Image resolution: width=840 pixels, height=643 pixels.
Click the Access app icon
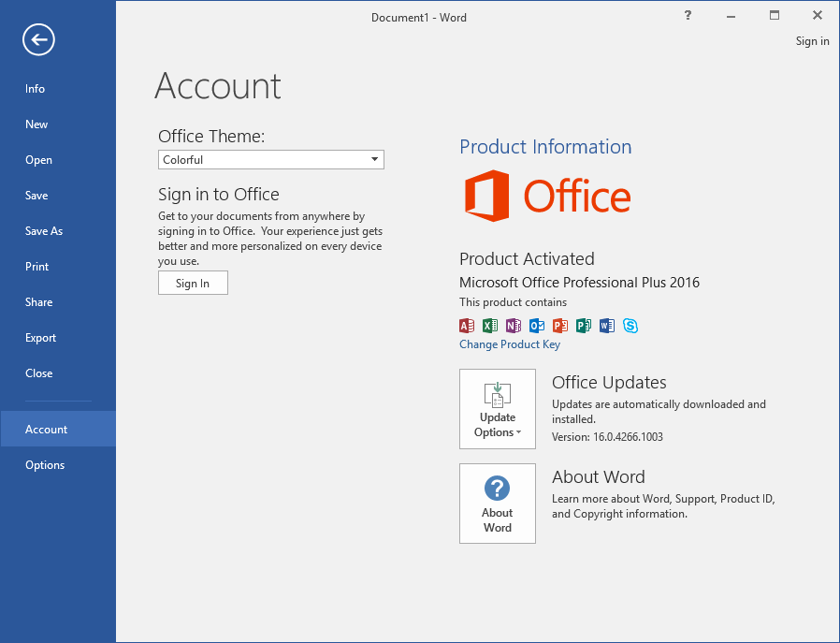(467, 326)
